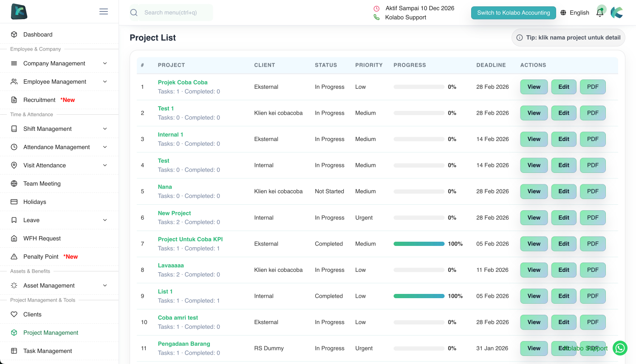Screen dimensions: 636x364
Task: Open Recruitment menu item
Action: click(40, 100)
